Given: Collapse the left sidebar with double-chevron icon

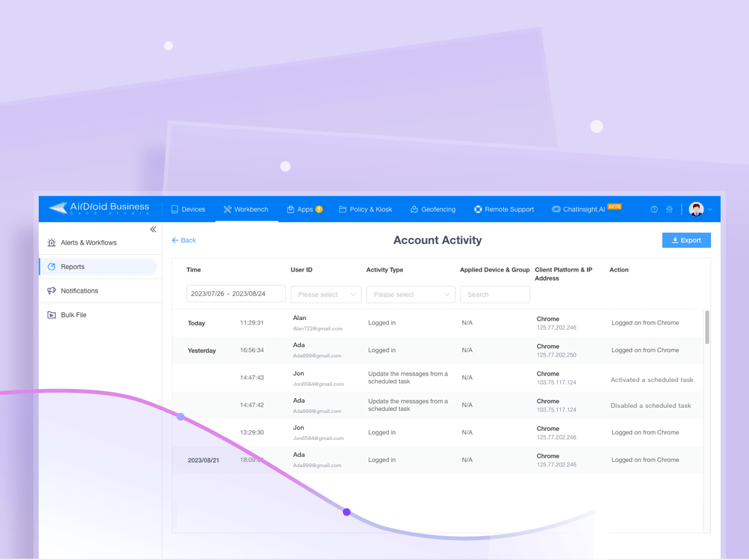Looking at the screenshot, I should click(x=153, y=230).
